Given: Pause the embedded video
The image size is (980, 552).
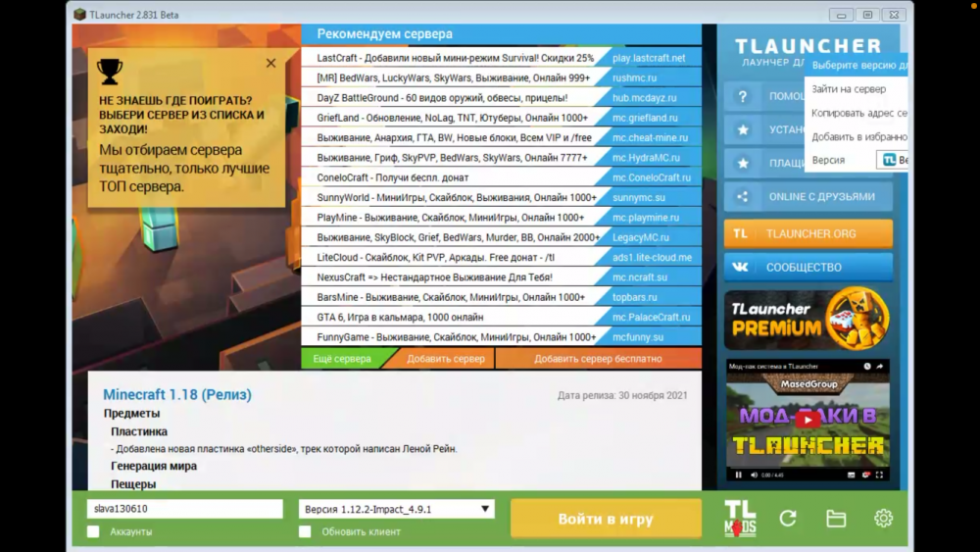Looking at the screenshot, I should (738, 476).
